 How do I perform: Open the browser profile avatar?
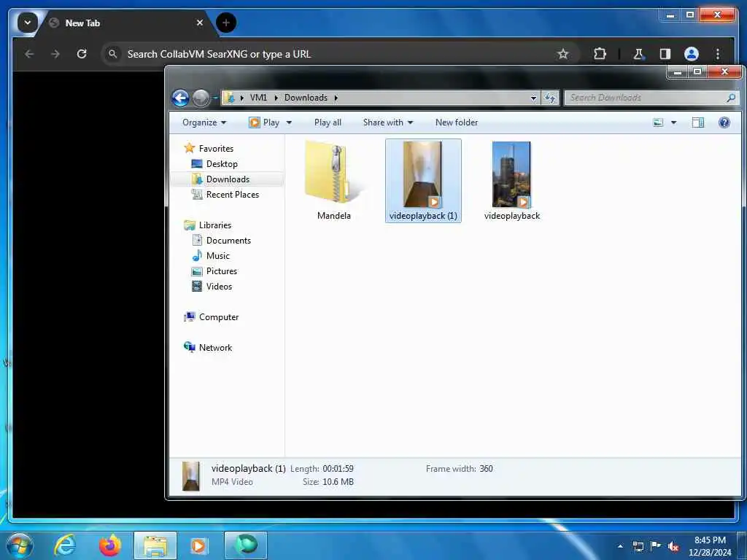(692, 54)
